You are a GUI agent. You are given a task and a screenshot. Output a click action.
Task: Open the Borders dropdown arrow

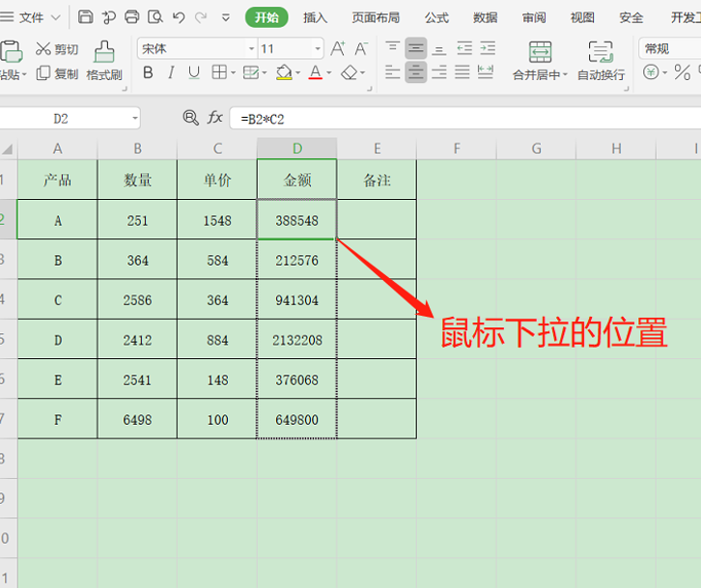233,72
